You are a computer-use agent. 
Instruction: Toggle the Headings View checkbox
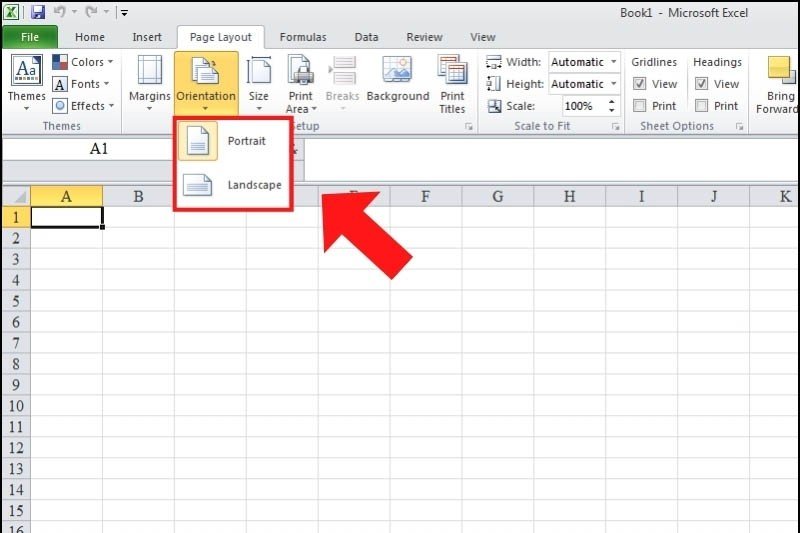702,84
